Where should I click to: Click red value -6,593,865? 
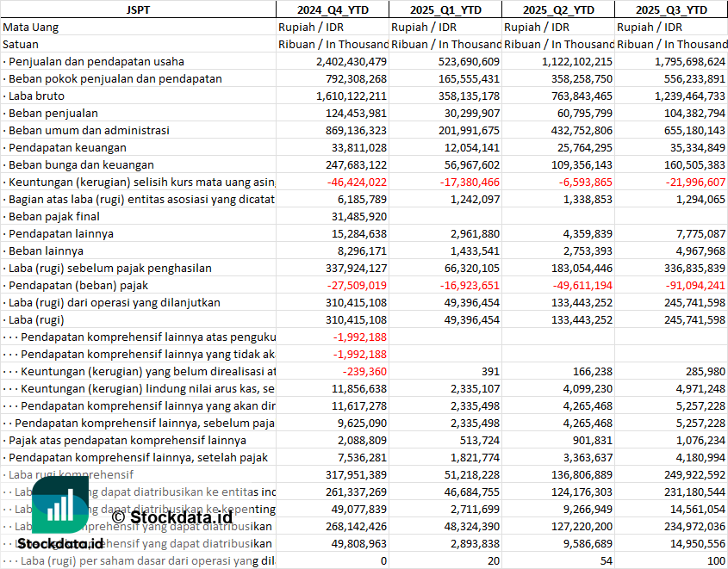[586, 182]
